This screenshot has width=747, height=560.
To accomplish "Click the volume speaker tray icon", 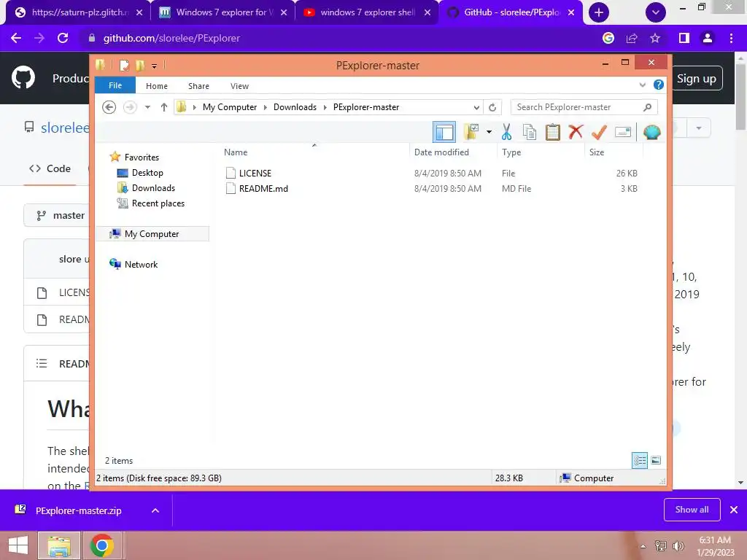I will pyautogui.click(x=678, y=546).
